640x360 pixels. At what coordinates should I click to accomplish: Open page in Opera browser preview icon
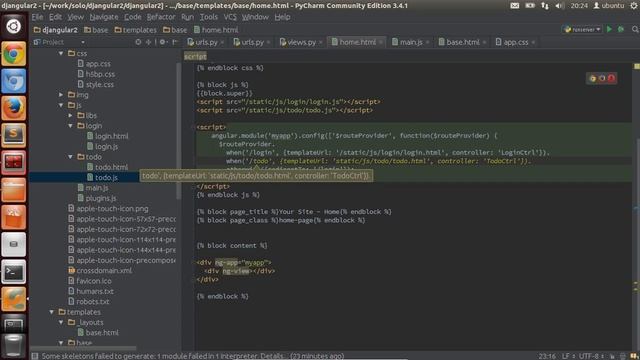[611, 78]
